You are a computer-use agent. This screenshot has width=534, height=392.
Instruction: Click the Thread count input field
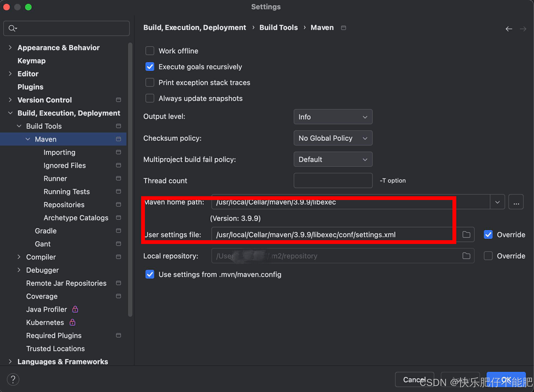(x=333, y=180)
